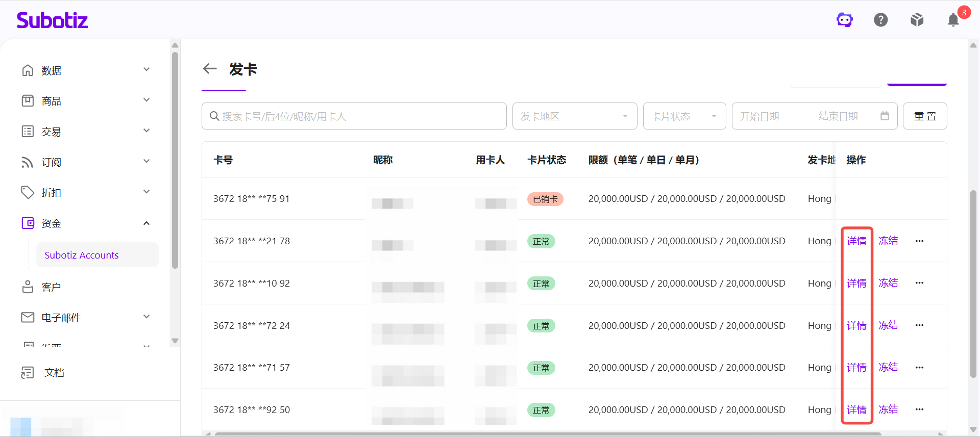Open the 发卡地区 dropdown
The height and width of the screenshot is (437, 980).
(575, 116)
